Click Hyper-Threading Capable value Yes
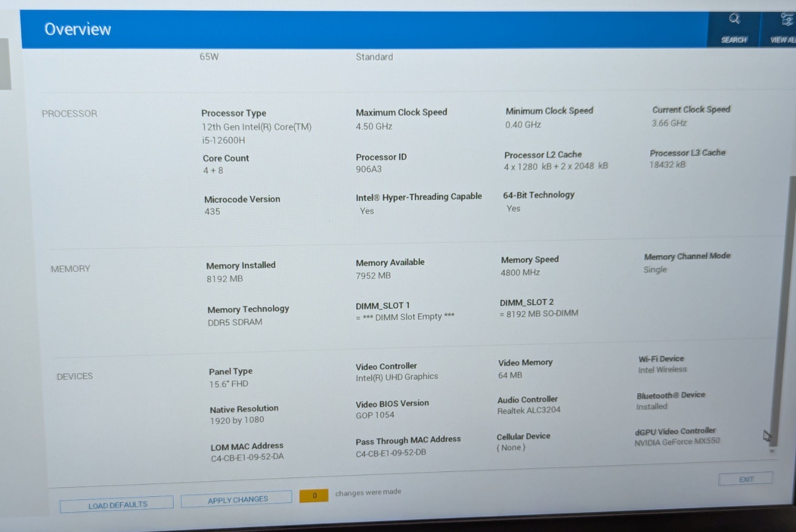 pyautogui.click(x=367, y=211)
